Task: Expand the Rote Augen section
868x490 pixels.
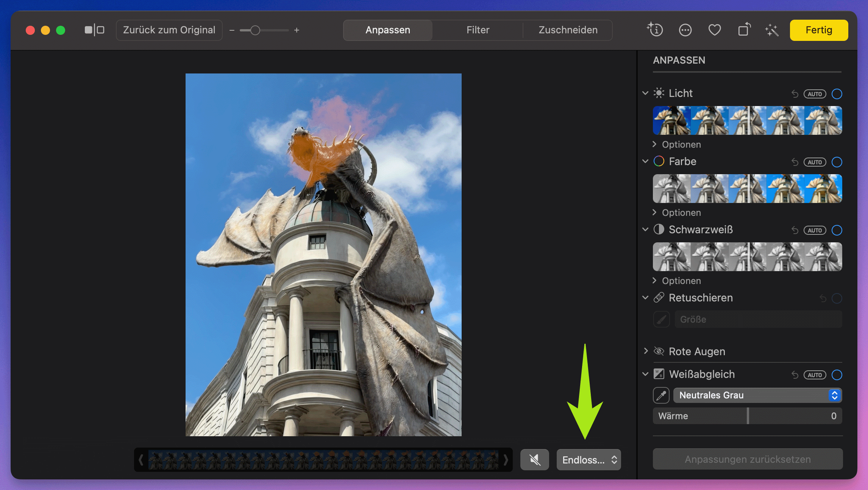Action: (x=646, y=351)
